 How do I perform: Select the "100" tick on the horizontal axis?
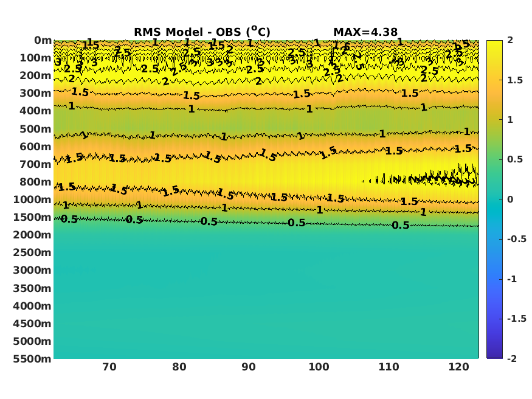[x=319, y=367]
